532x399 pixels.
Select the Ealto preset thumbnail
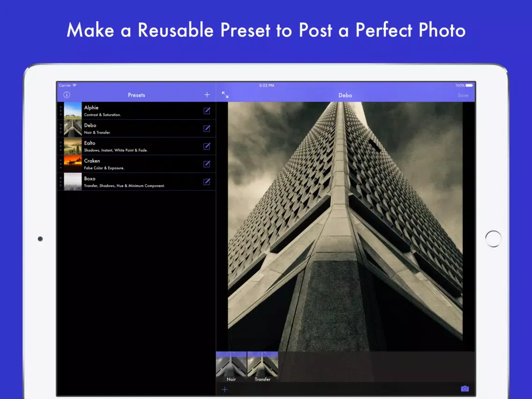pos(73,146)
